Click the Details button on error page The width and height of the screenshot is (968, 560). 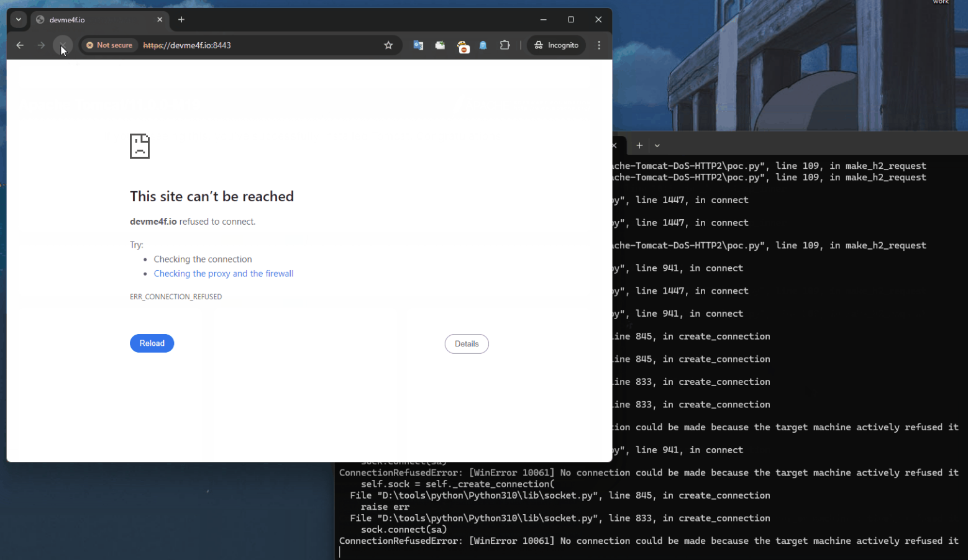coord(467,344)
